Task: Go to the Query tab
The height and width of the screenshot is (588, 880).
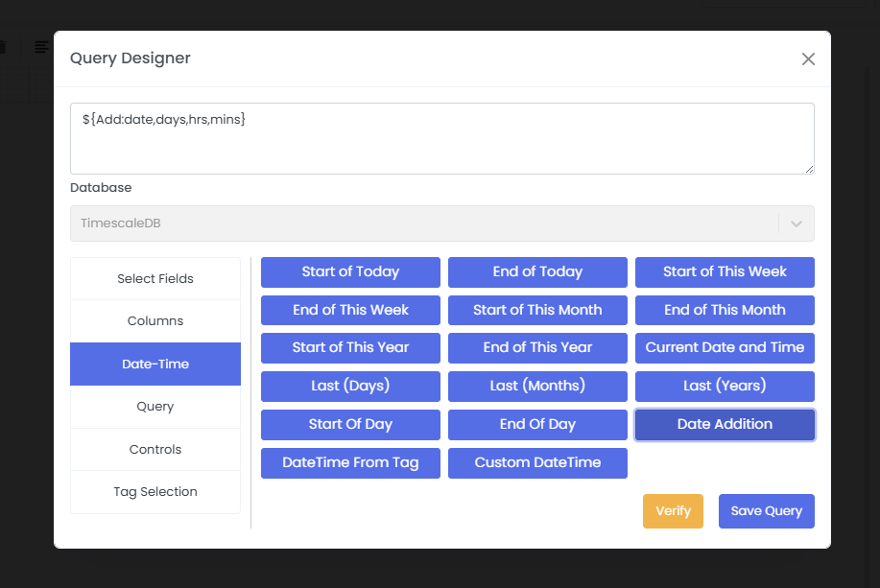Action: click(x=155, y=407)
